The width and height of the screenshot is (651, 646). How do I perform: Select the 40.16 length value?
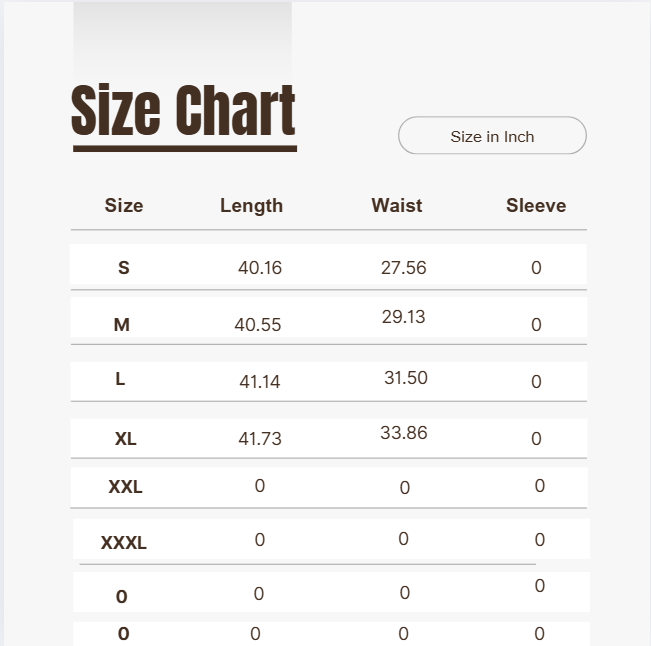point(260,268)
